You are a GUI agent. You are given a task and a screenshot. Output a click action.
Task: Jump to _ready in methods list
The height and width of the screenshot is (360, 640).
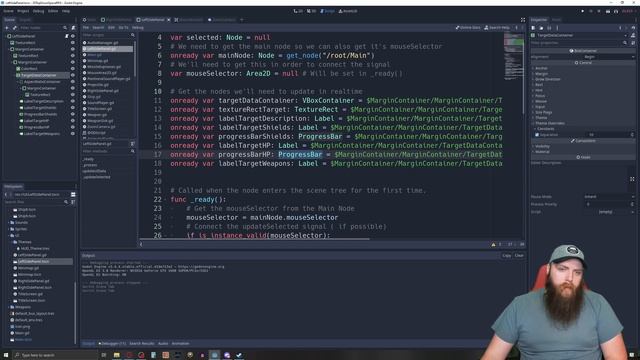point(89,159)
